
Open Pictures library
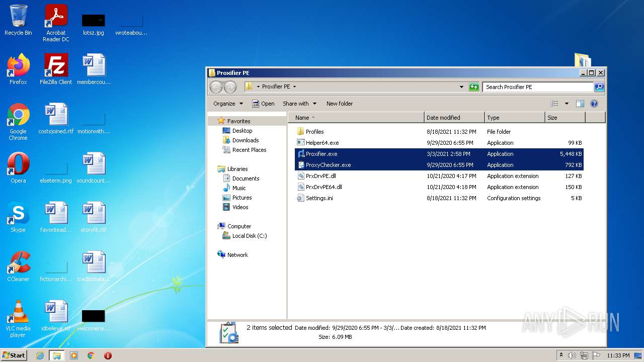click(x=242, y=198)
